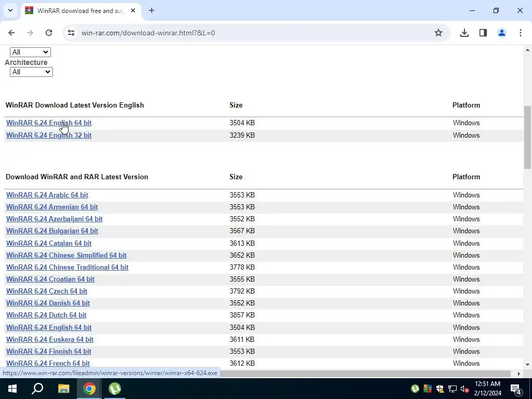Bookmark this page with star icon
532x399 pixels.
click(x=438, y=33)
